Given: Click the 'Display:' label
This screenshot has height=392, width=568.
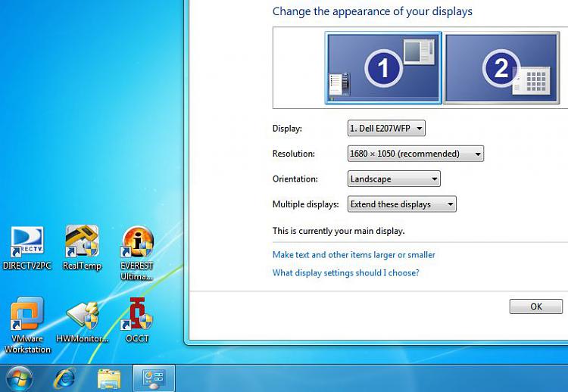Looking at the screenshot, I should [287, 128].
